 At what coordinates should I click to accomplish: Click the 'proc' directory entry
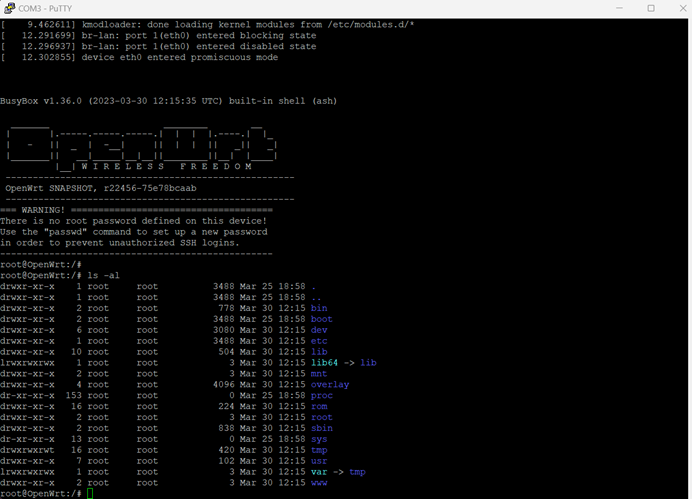point(322,395)
